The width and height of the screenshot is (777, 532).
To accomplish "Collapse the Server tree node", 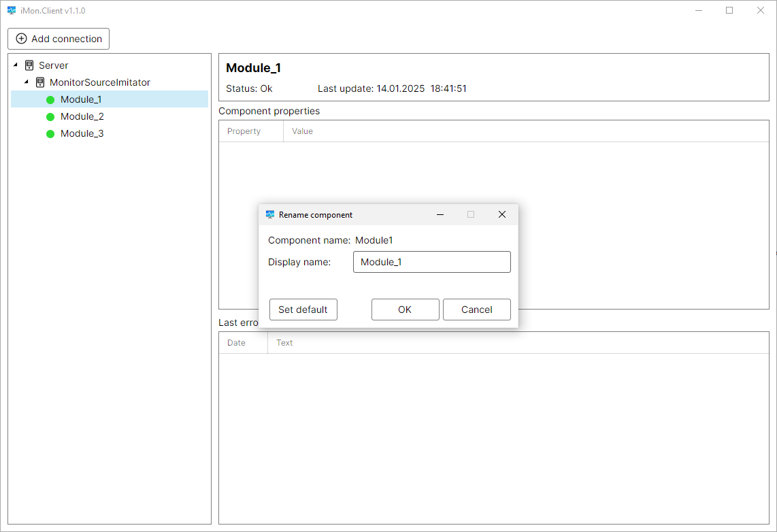I will 16,65.
